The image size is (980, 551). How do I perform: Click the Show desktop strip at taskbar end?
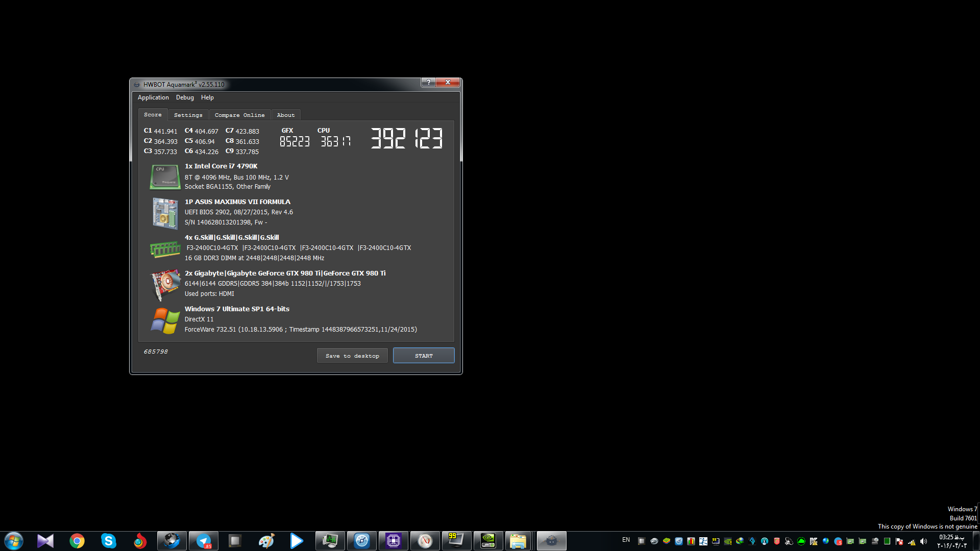pyautogui.click(x=976, y=541)
